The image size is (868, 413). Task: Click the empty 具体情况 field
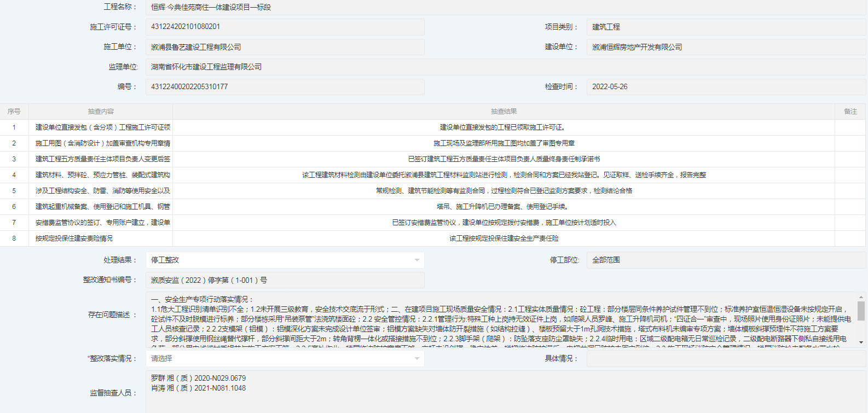(x=726, y=359)
